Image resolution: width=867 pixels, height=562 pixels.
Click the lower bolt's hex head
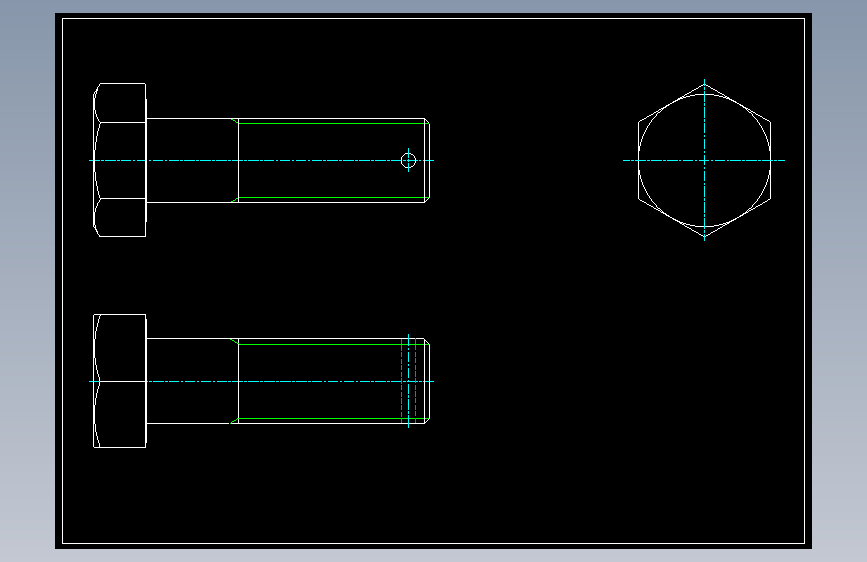point(119,381)
